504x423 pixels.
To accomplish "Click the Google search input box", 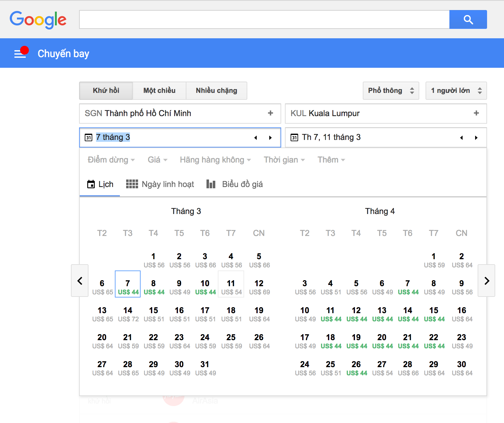I will [x=264, y=19].
